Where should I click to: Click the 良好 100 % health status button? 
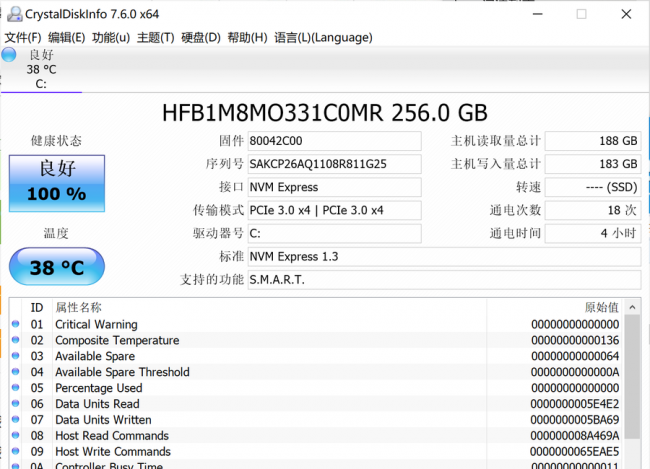coord(57,183)
